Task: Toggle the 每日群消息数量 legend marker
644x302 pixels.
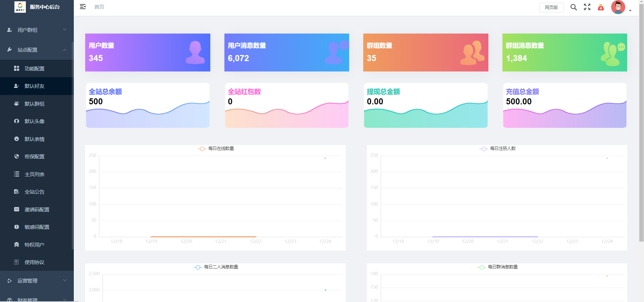Action: click(482, 267)
